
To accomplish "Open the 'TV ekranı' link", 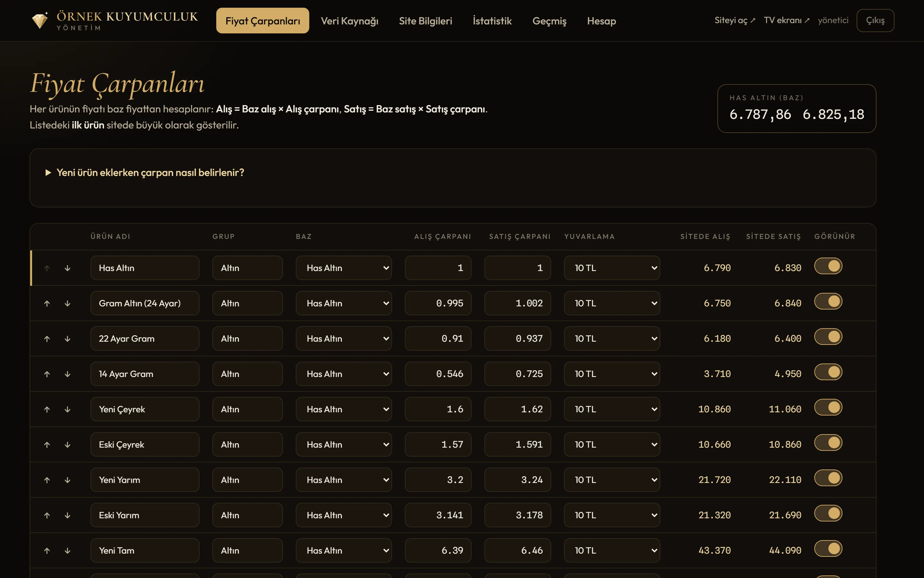I will (x=787, y=20).
